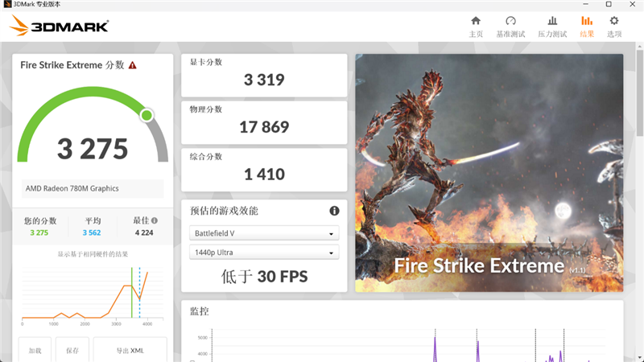Expand the Battlefield V game dropdown
The height and width of the screenshot is (362, 644).
pyautogui.click(x=264, y=233)
